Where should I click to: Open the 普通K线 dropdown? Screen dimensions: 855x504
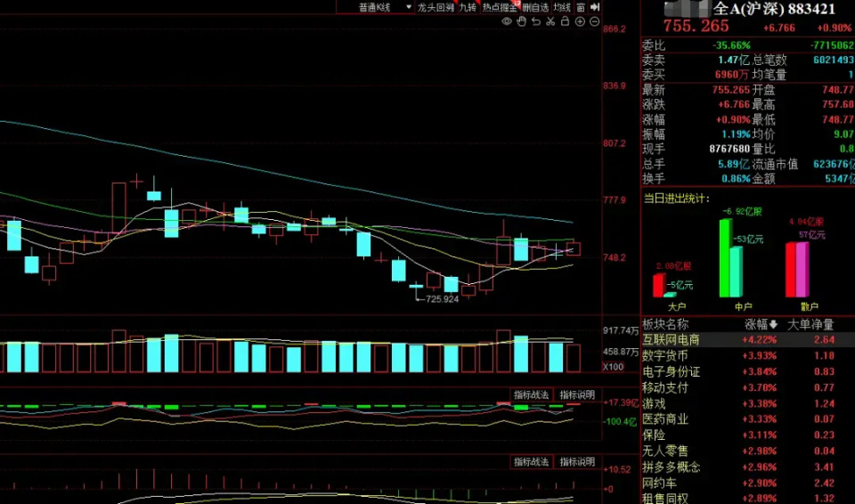(x=387, y=7)
